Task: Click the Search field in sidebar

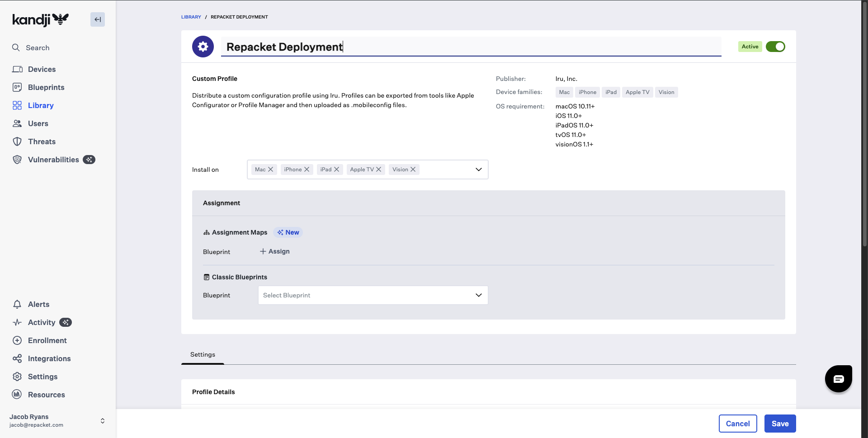Action: (38, 47)
